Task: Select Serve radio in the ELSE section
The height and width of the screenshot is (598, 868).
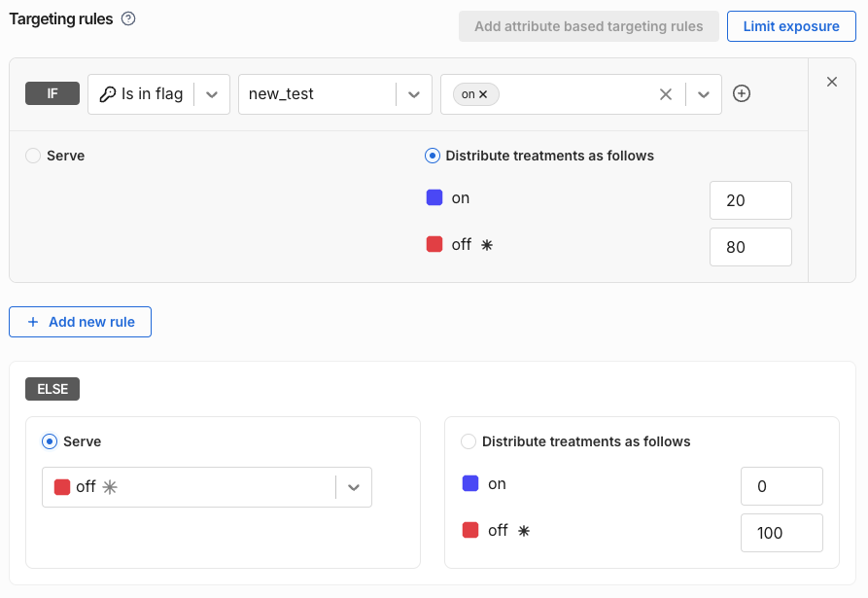Action: point(50,441)
